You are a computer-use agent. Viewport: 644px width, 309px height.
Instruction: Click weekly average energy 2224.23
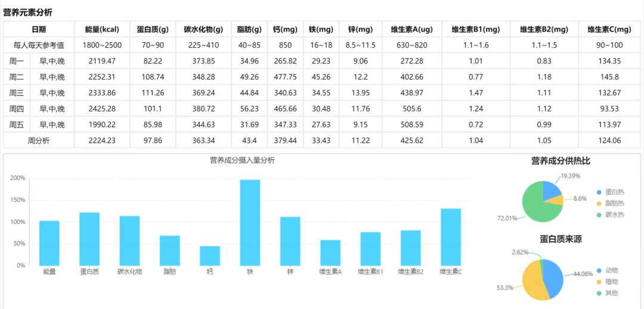click(102, 141)
